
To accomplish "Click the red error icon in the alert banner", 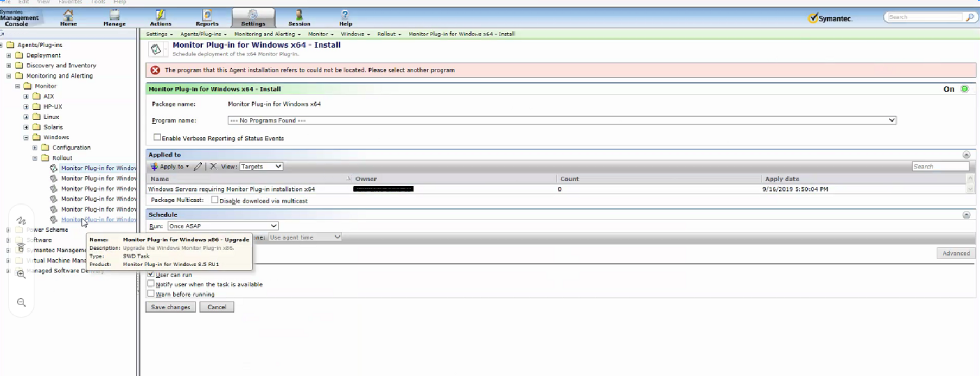I will (155, 70).
